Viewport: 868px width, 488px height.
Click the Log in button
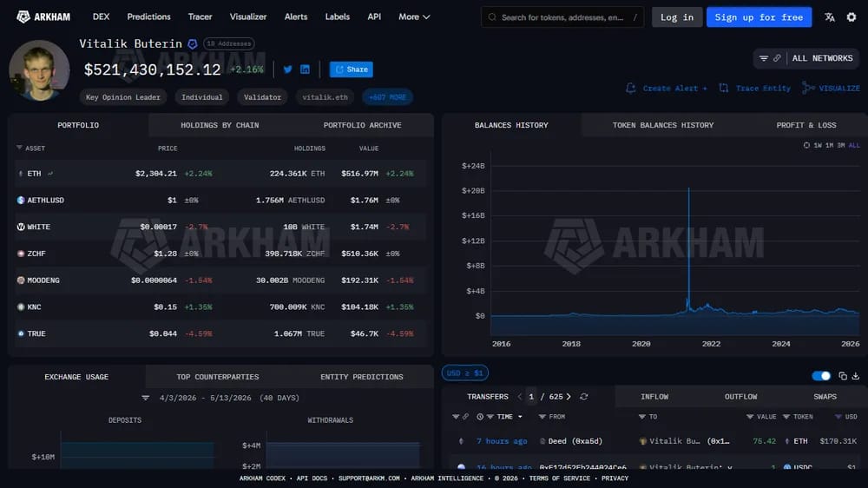(x=676, y=17)
